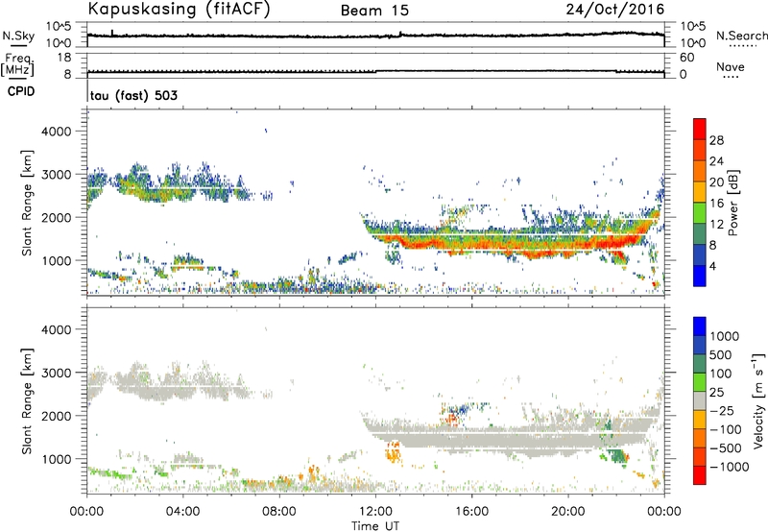Click the 20 label on Power colorbar
The height and width of the screenshot is (532, 768).
click(716, 182)
